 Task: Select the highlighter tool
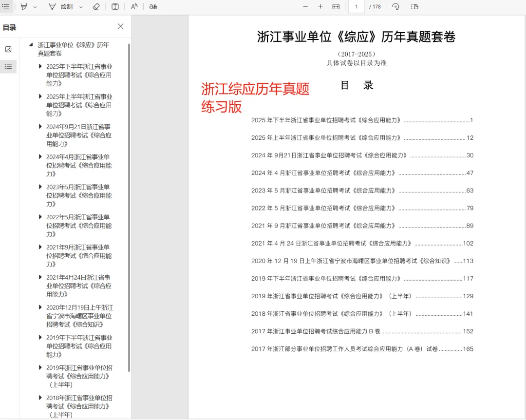click(24, 6)
